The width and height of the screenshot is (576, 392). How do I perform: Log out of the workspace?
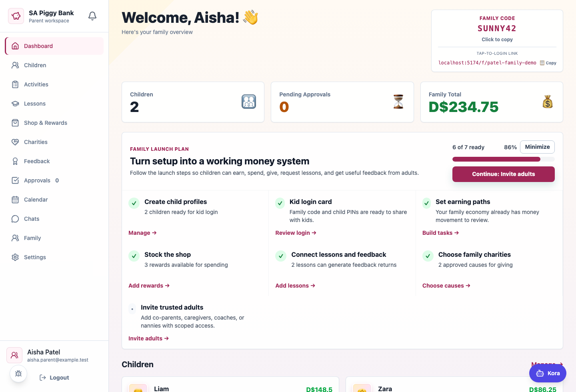pyautogui.click(x=54, y=378)
